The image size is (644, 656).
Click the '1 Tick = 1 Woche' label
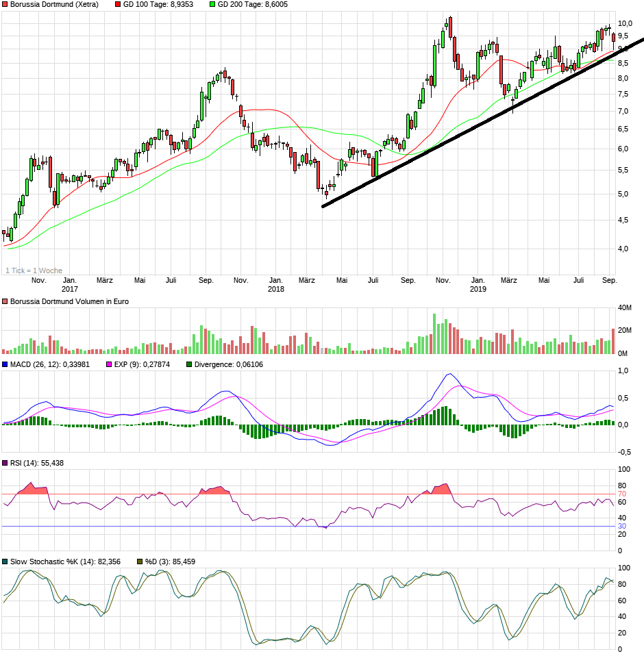34,270
